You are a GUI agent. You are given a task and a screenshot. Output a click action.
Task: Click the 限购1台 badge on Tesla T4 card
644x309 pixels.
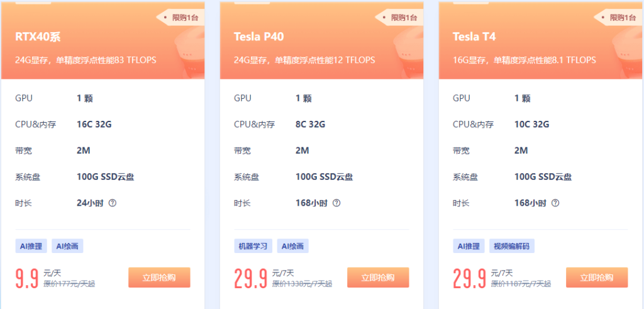619,18
